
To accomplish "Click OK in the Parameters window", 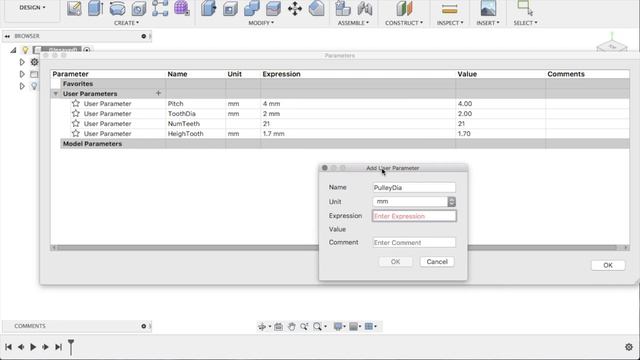I will click(x=608, y=265).
